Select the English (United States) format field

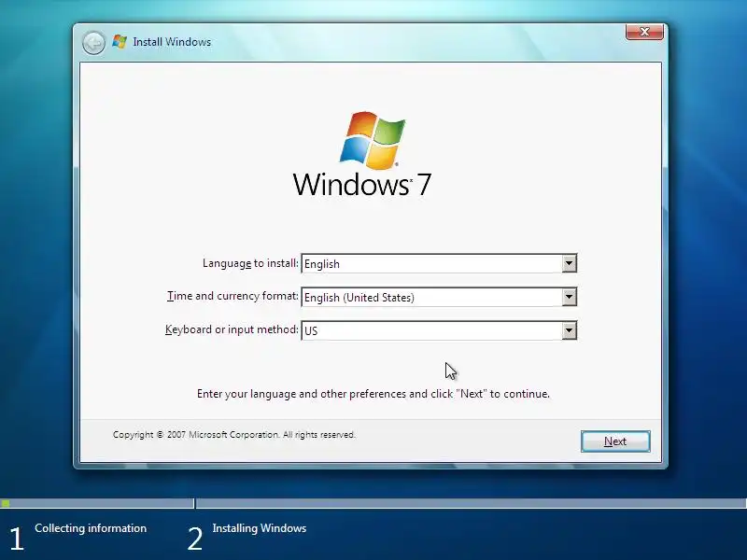(439, 297)
